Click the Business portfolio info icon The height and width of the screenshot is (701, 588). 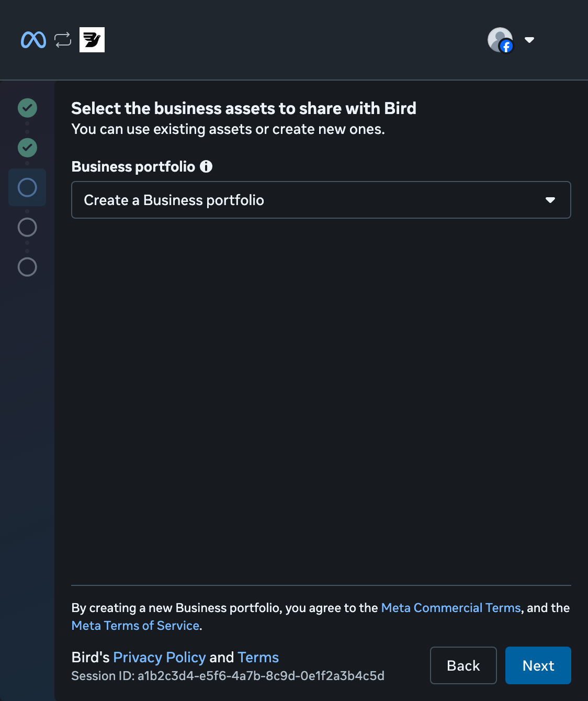pos(206,166)
